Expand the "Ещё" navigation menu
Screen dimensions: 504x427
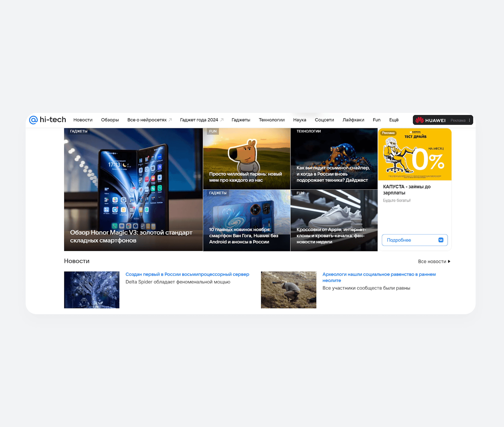click(394, 120)
